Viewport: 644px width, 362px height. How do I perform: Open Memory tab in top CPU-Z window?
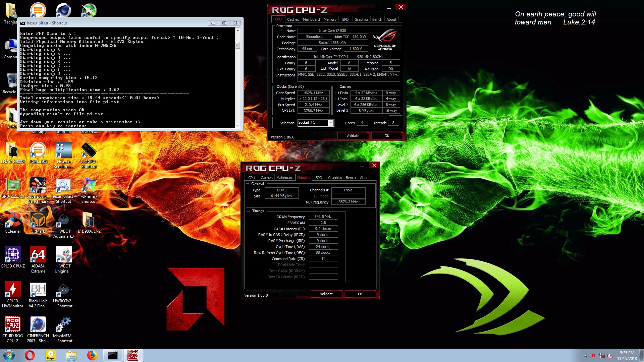tap(330, 19)
